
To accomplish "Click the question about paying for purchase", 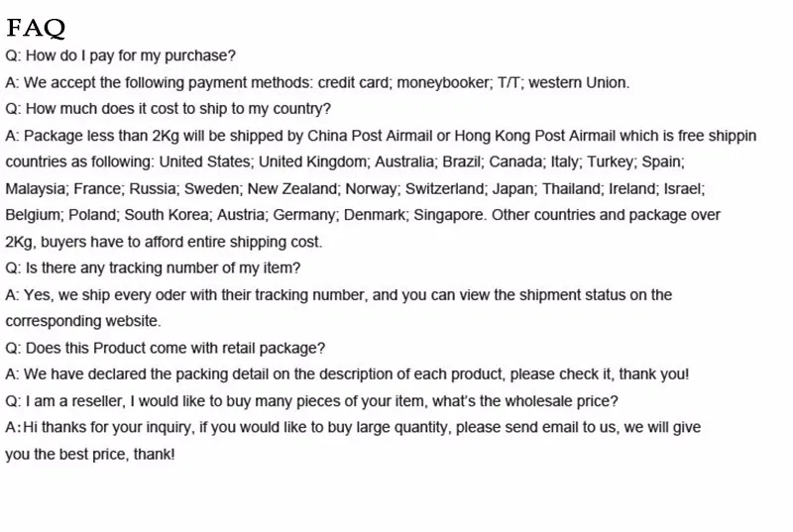I will (121, 56).
